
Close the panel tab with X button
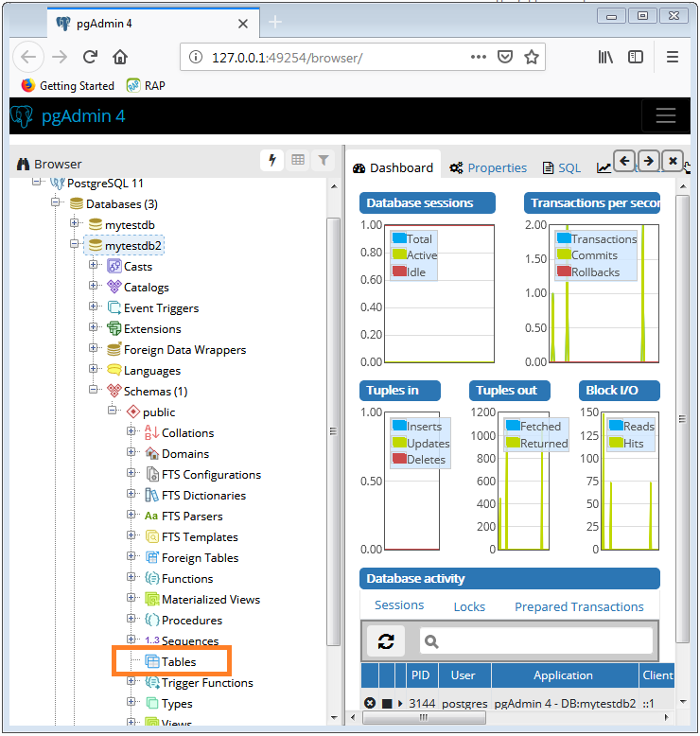673,161
